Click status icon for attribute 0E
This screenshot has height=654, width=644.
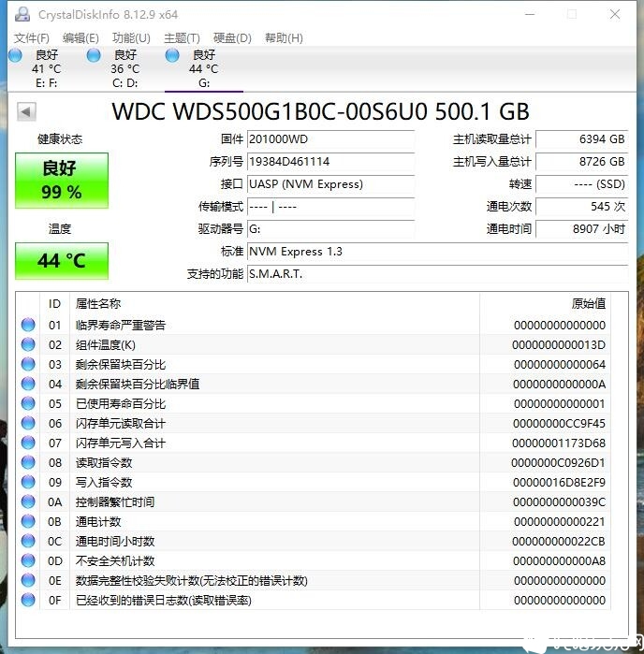coord(28,580)
